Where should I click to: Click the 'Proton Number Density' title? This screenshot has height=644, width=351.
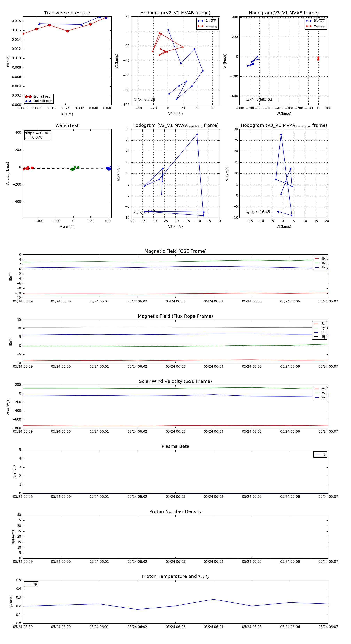point(175,511)
